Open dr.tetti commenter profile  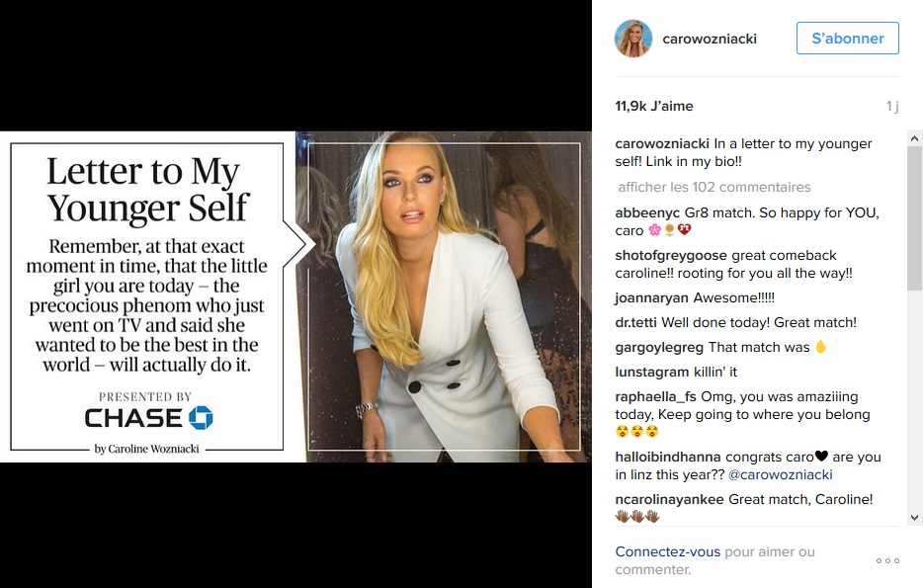[636, 322]
